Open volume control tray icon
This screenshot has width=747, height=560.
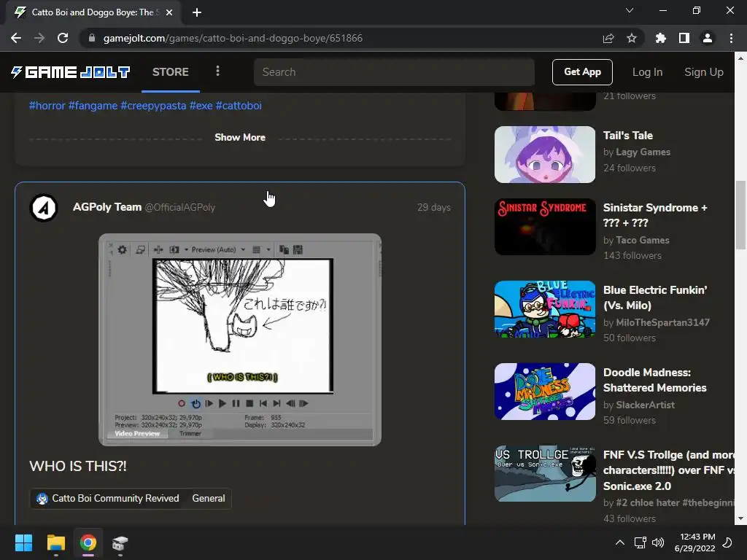pos(658,542)
